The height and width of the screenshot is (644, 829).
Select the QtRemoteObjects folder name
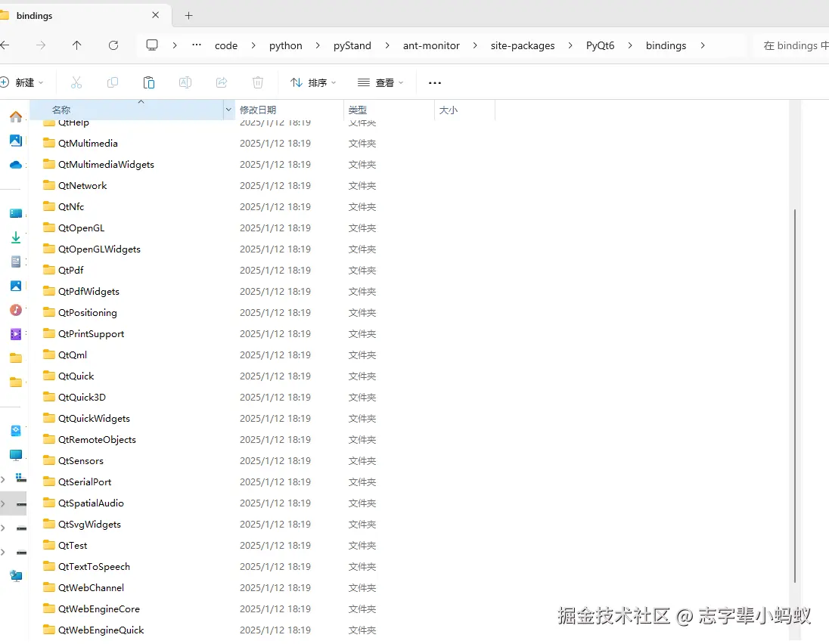point(97,439)
